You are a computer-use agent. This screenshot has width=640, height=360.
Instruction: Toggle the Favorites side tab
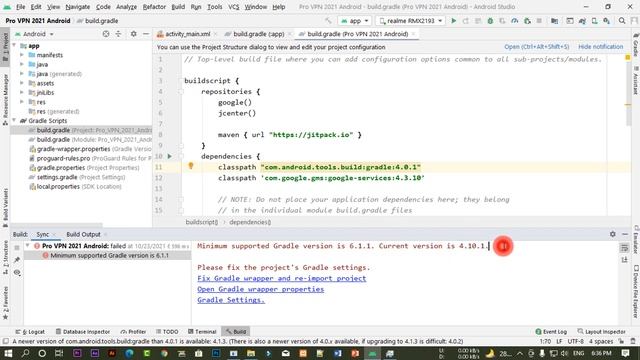[x=5, y=302]
